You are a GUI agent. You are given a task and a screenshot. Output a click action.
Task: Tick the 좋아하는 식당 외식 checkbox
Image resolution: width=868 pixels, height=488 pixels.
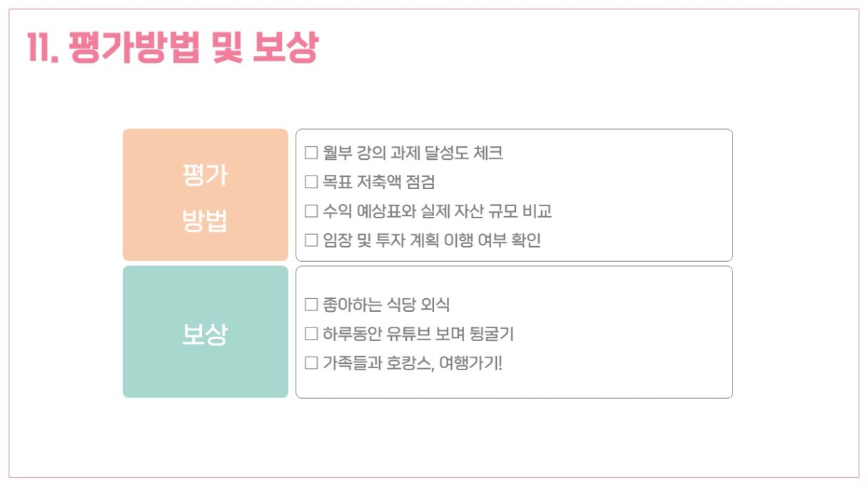pos(311,305)
